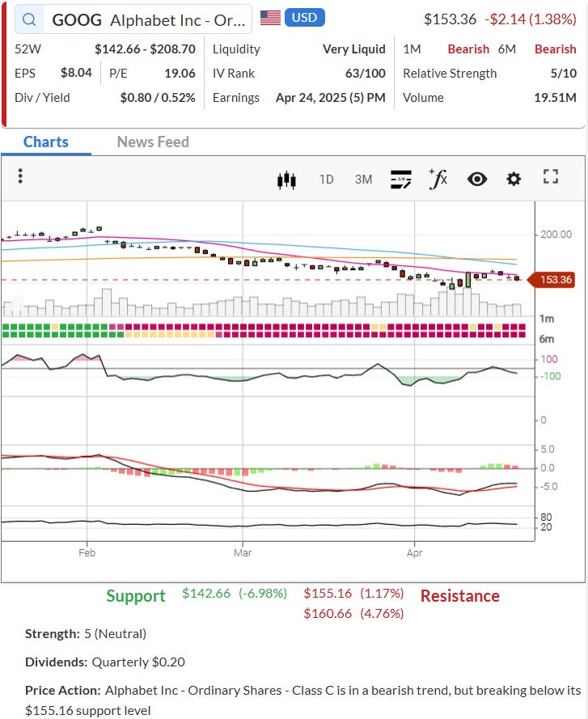The image size is (588, 719).
Task: Click the Div / Yield value $0.80 / 0.52%
Action: tap(158, 98)
